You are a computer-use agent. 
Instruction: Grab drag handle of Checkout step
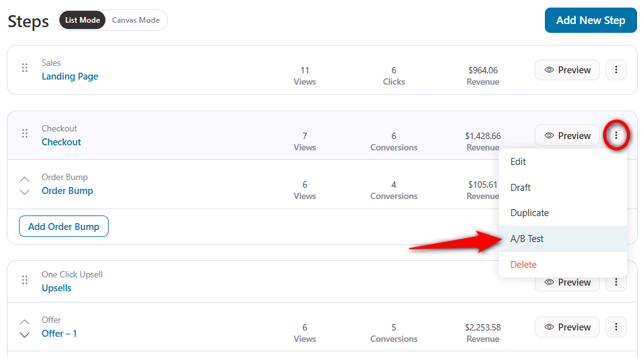25,133
